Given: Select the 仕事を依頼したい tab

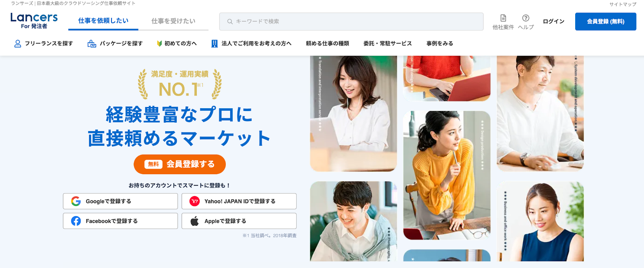Looking at the screenshot, I should 103,21.
